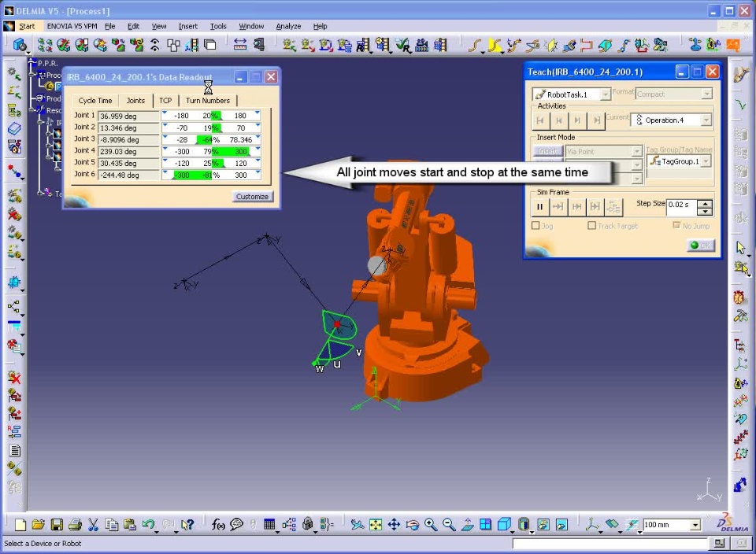This screenshot has height=554, width=756.
Task: Open the Insert menu
Action: [187, 26]
